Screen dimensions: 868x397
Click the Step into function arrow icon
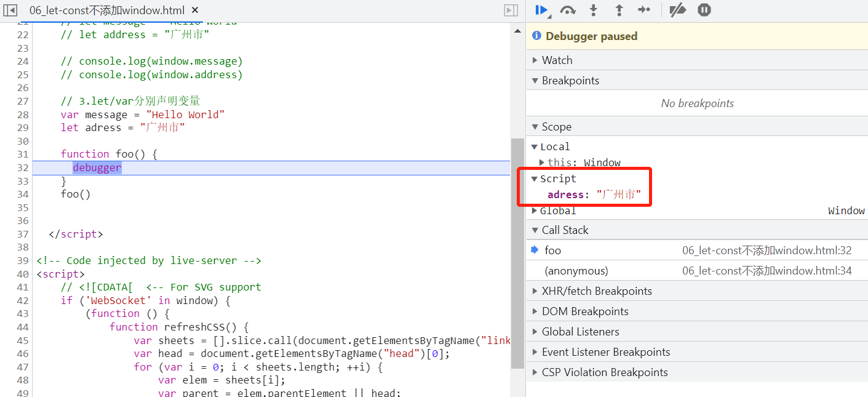(x=594, y=10)
